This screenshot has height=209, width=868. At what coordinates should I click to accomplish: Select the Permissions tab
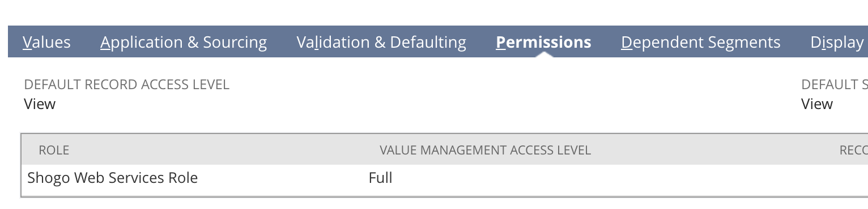(543, 43)
